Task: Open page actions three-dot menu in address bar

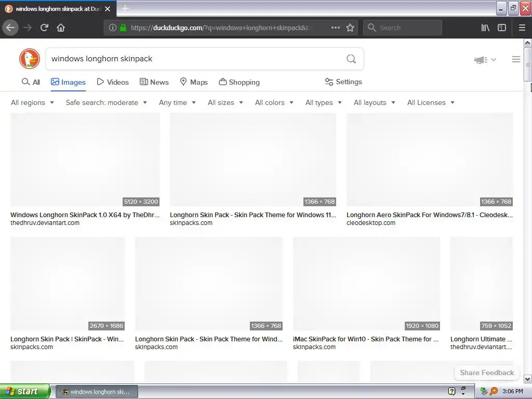Action: (335, 28)
